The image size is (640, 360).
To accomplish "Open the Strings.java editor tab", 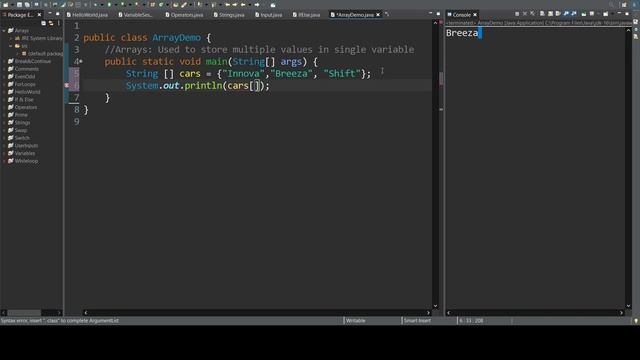I will (x=229, y=15).
